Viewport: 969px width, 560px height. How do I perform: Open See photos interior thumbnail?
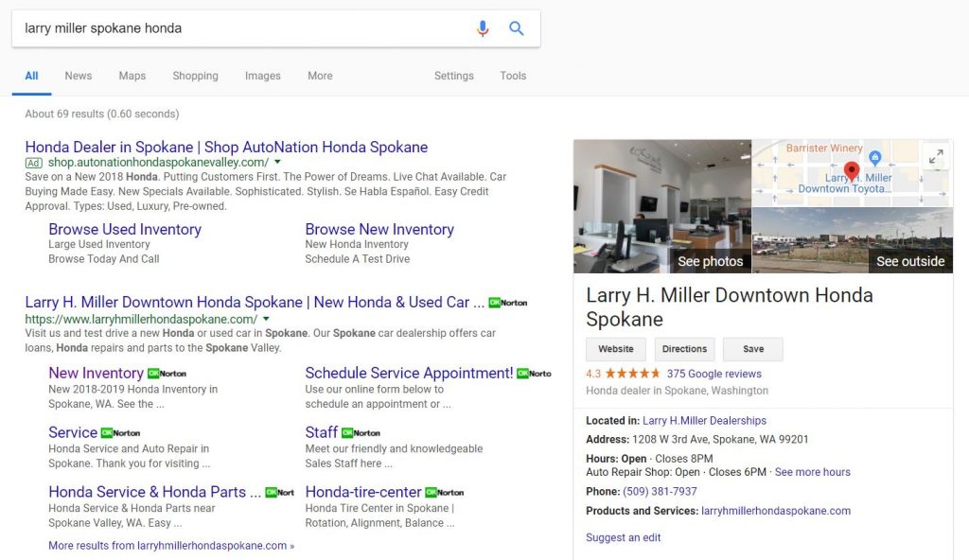click(x=661, y=206)
